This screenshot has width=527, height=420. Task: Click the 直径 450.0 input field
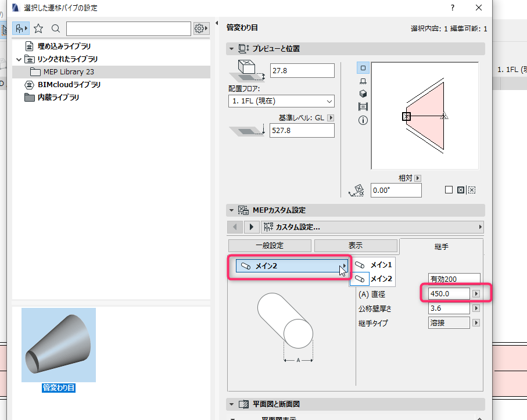(449, 294)
